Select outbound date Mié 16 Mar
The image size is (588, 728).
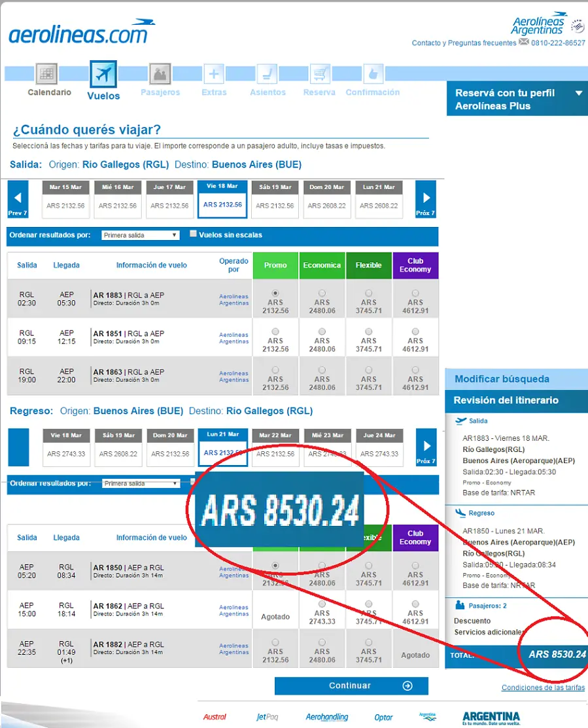point(118,199)
